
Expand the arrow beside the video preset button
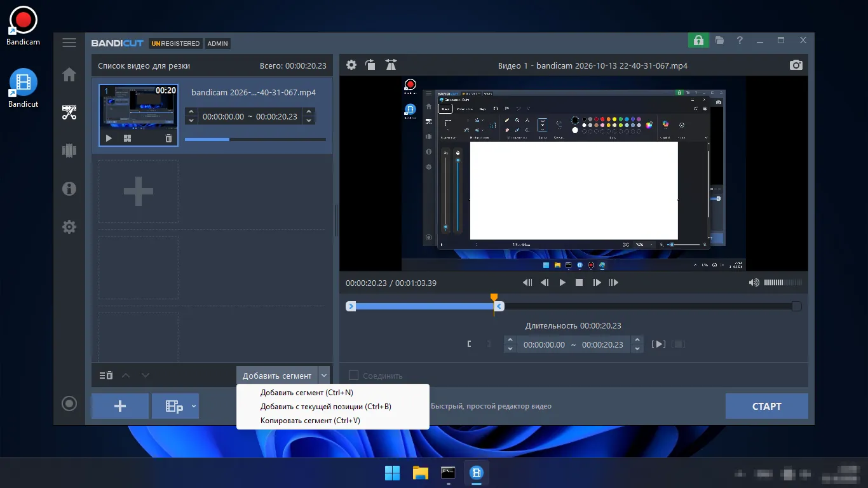tap(194, 406)
